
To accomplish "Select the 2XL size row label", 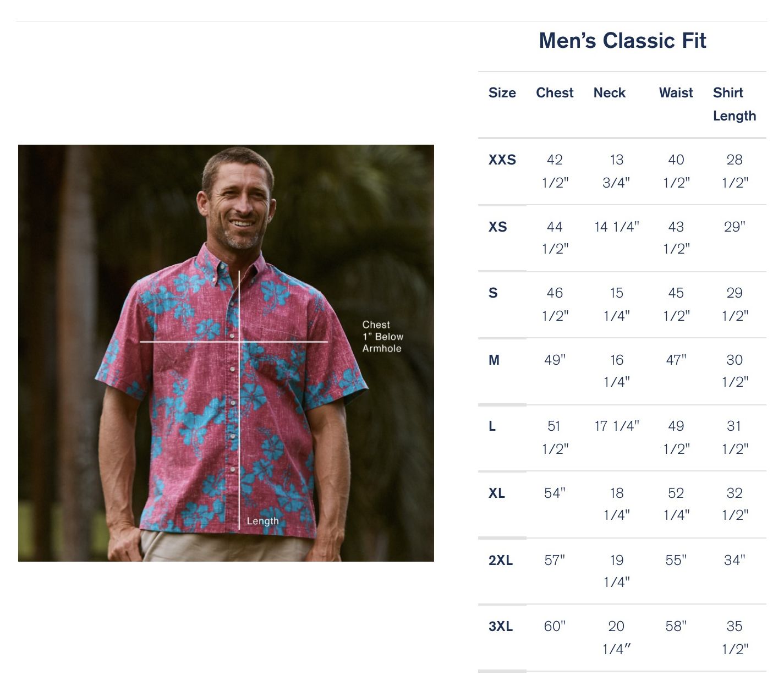I will (501, 561).
